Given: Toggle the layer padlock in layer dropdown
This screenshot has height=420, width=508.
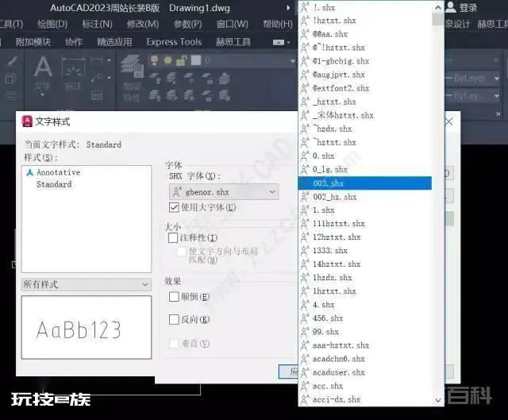Looking at the screenshot, I should 181,60.
